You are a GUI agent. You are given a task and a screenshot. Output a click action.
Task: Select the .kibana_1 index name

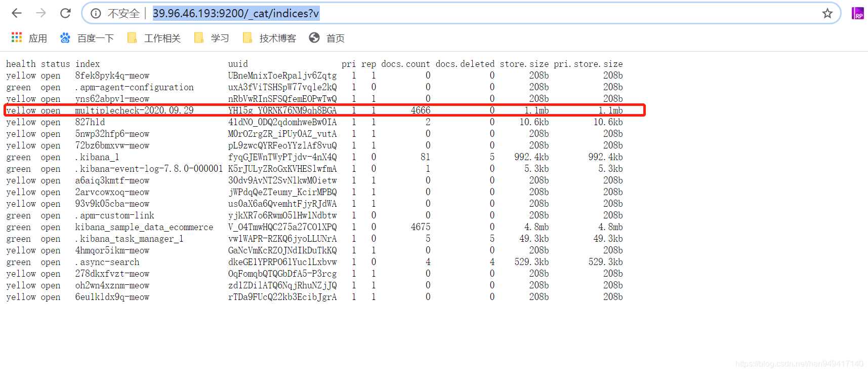click(x=97, y=157)
